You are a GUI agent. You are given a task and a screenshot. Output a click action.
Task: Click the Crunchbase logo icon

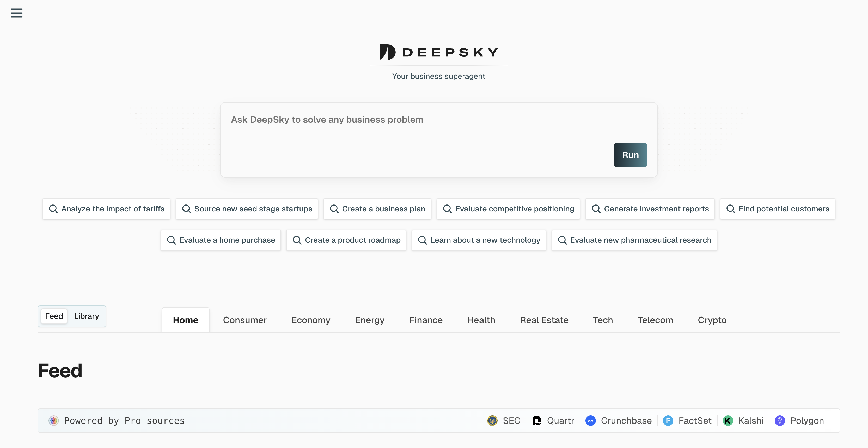[x=590, y=421]
